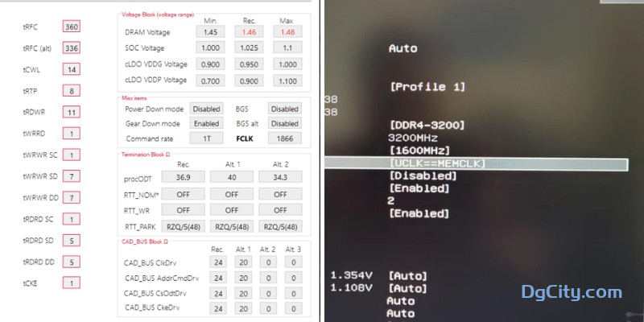Select the tRDRD SC value box
This screenshot has width=644, height=322.
coord(72,219)
